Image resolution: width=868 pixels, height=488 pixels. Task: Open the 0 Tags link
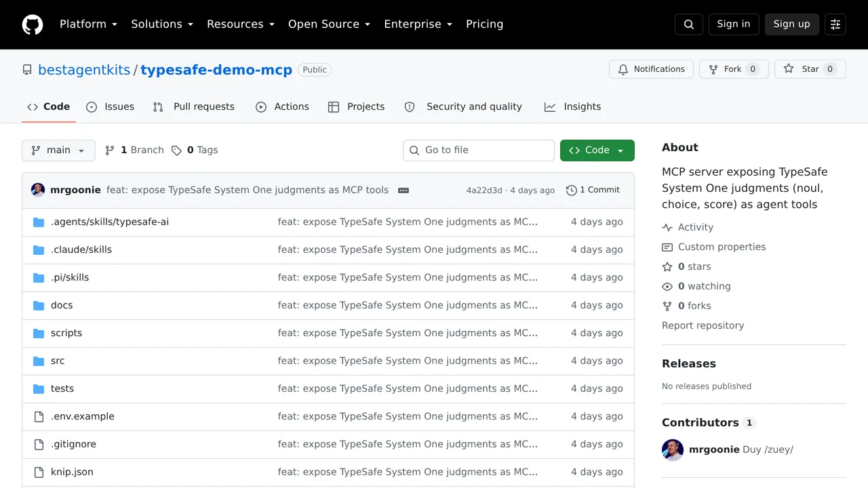(195, 150)
